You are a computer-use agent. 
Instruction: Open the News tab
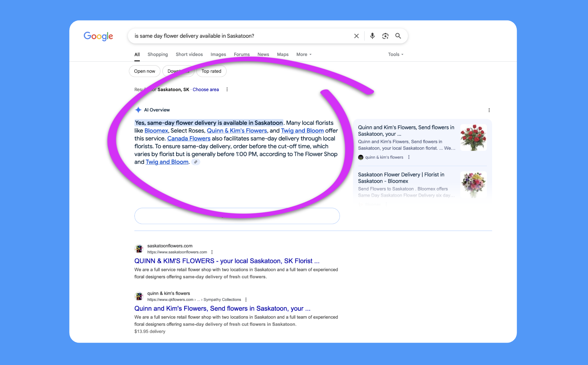coord(263,54)
